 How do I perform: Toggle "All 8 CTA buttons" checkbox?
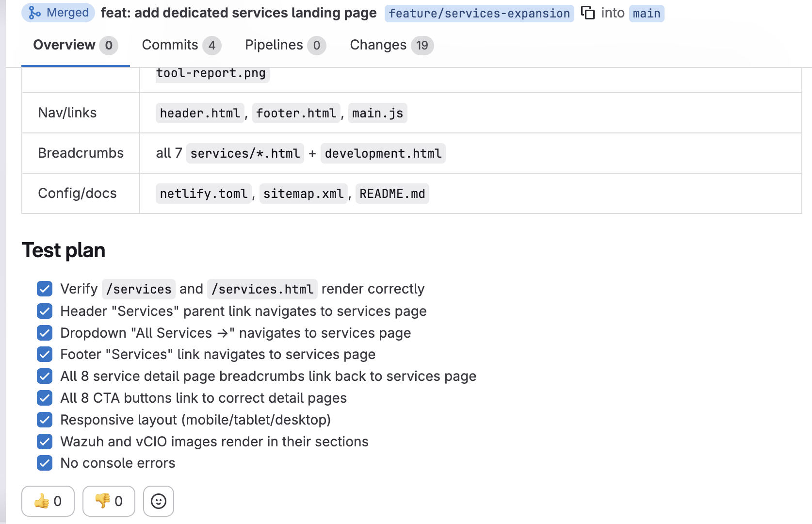click(44, 398)
